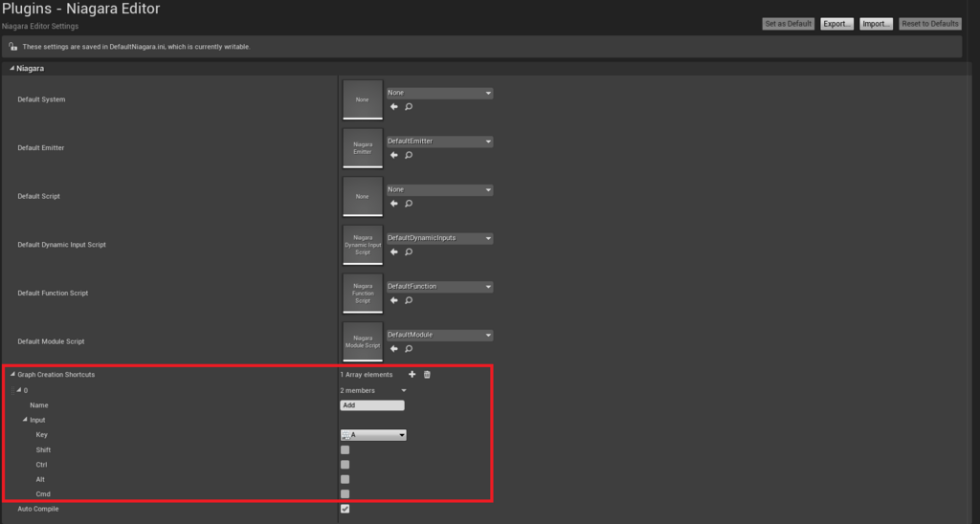Select the 1 Array elements text
Image resolution: width=980 pixels, height=524 pixels.
pyautogui.click(x=367, y=375)
